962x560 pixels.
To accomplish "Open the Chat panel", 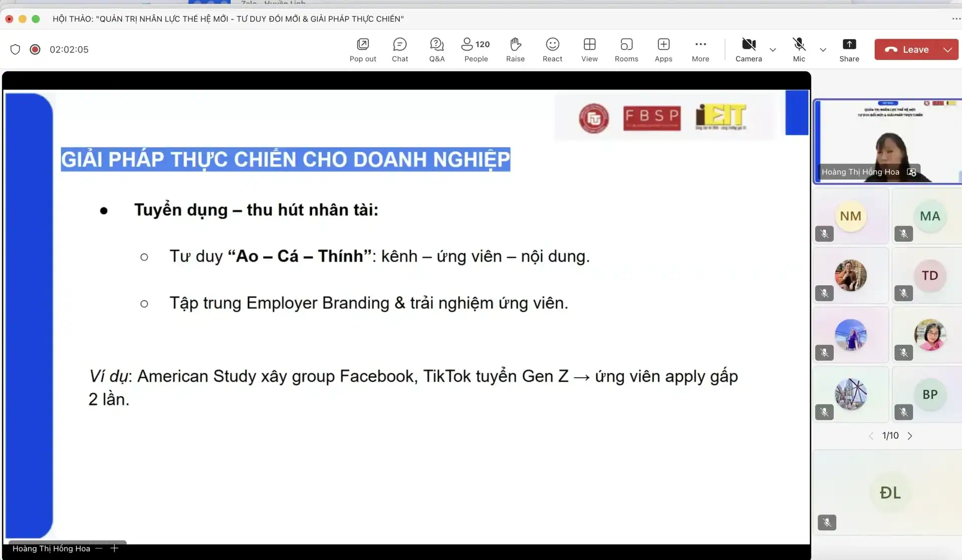I will click(x=400, y=49).
